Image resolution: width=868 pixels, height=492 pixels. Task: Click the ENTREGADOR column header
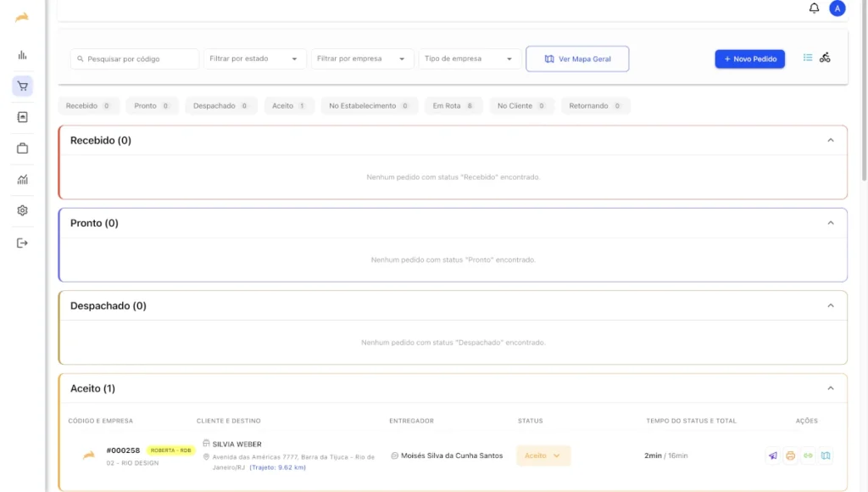pos(411,421)
